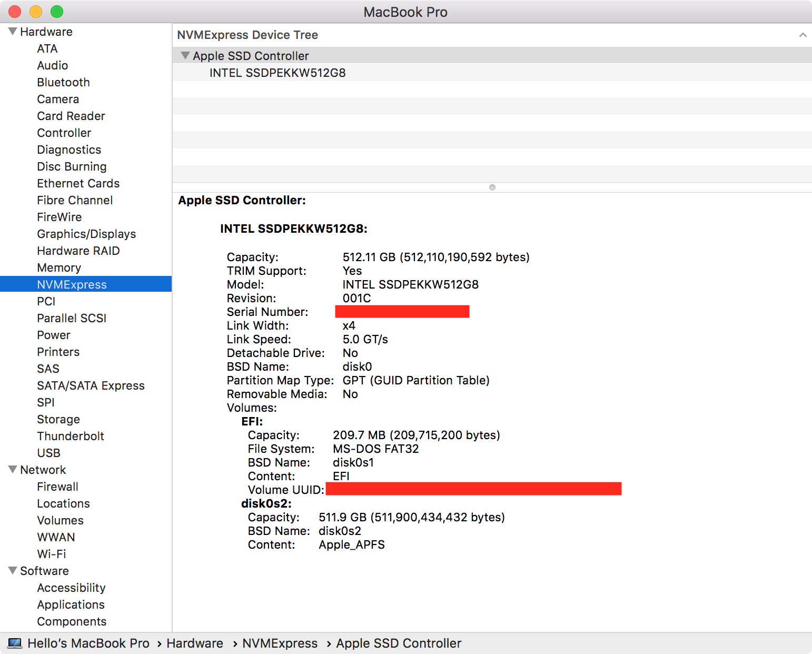812x654 pixels.
Task: Select SPI in sidebar
Action: coord(45,402)
